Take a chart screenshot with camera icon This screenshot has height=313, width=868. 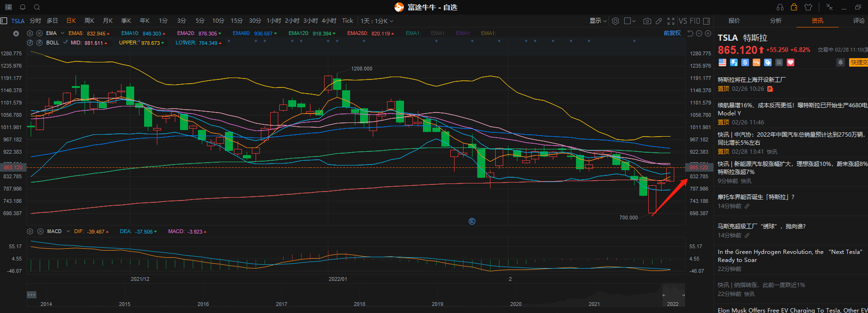click(647, 21)
